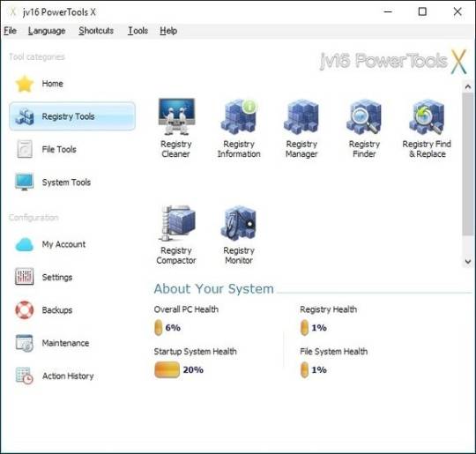Click the tools panel scroll up arrow

pos(468,87)
